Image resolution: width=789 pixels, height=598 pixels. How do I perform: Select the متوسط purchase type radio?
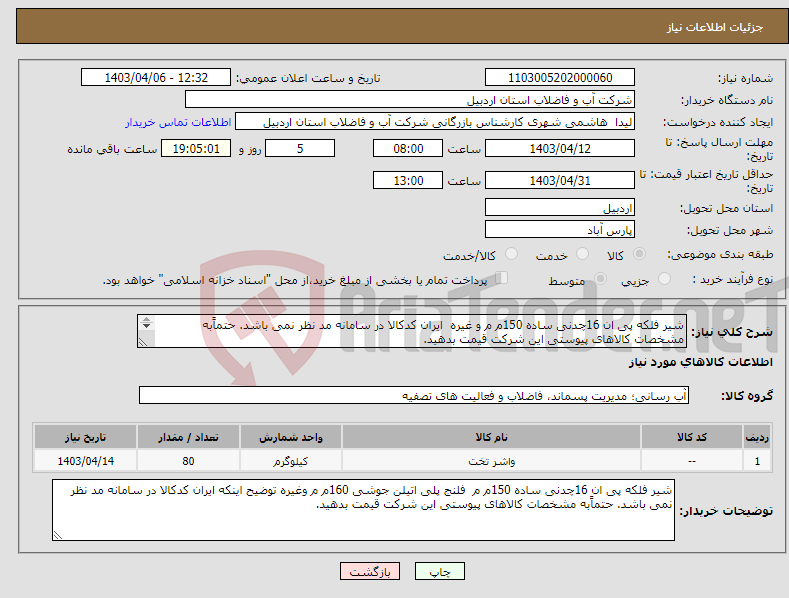(x=600, y=278)
